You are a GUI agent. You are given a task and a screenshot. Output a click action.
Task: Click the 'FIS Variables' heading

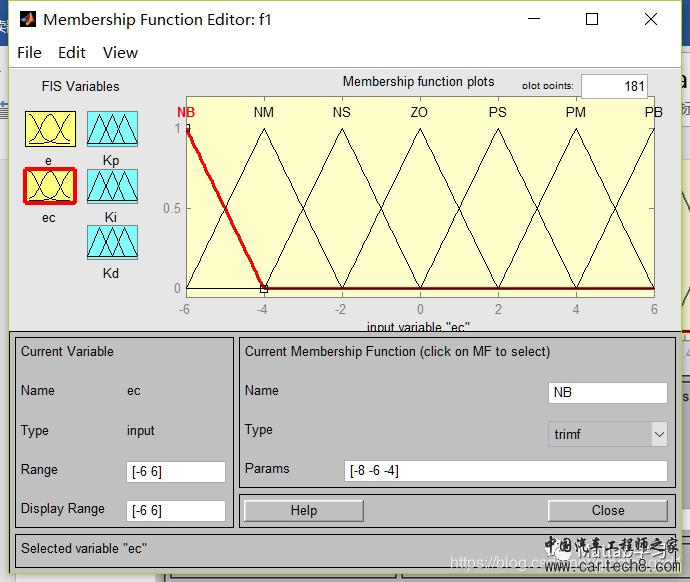point(81,86)
